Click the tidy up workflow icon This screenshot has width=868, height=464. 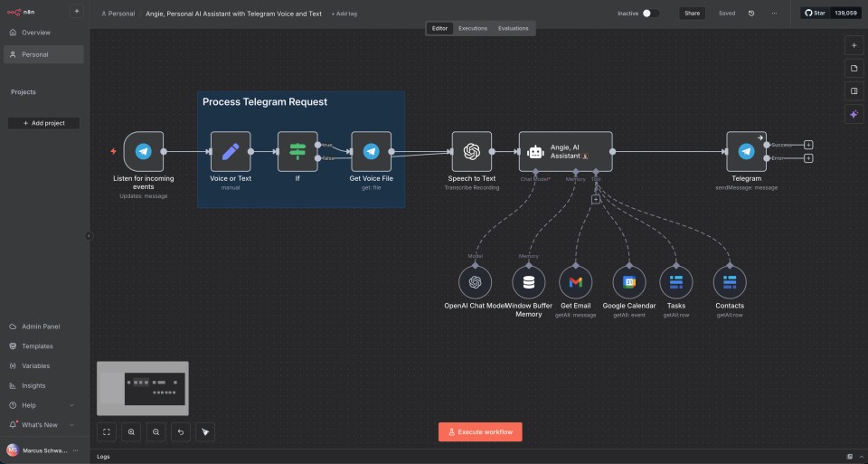coord(205,432)
